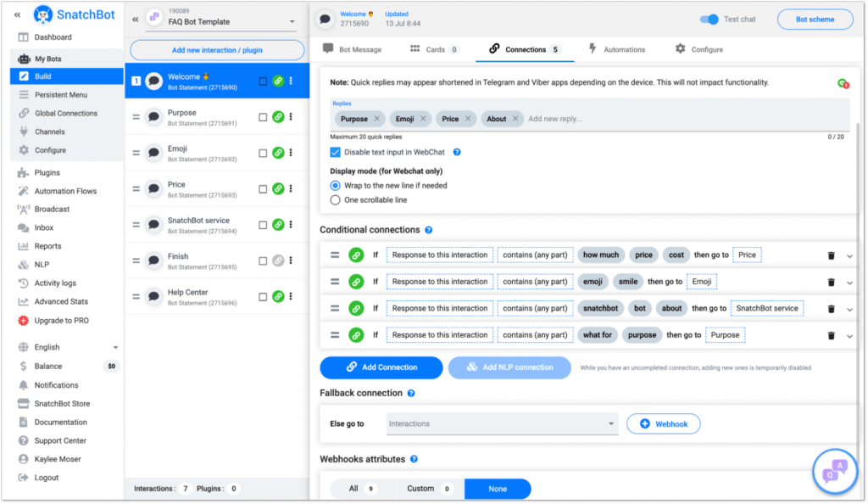Open the Else go to Interactions dropdown
This screenshot has width=868, height=504.
coord(498,422)
